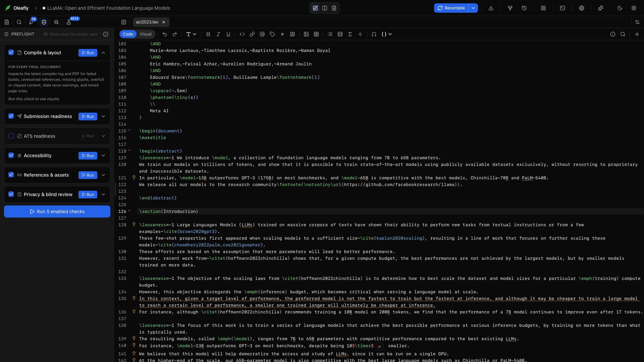Open the history clock icon
644x362 pixels.
[524, 8]
